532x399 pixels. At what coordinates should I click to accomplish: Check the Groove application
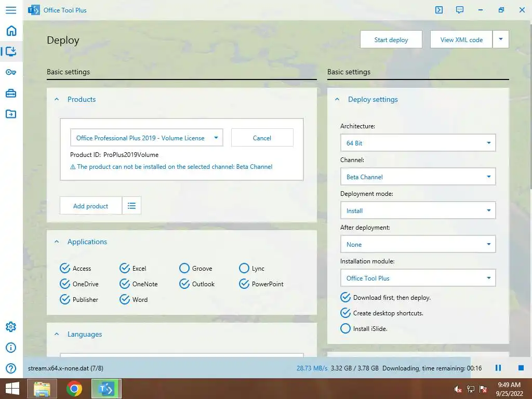click(195, 268)
